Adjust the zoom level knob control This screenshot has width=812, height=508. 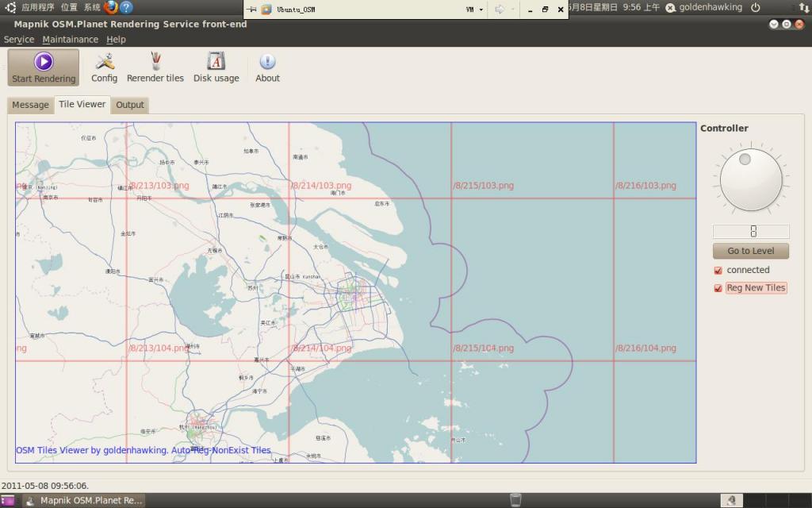point(749,178)
